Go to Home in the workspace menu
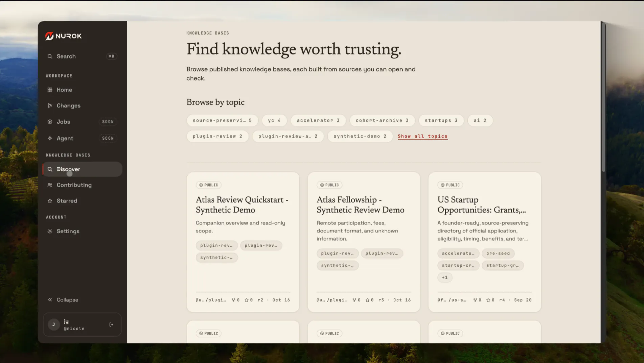Image resolution: width=644 pixels, height=363 pixels. click(x=82, y=90)
